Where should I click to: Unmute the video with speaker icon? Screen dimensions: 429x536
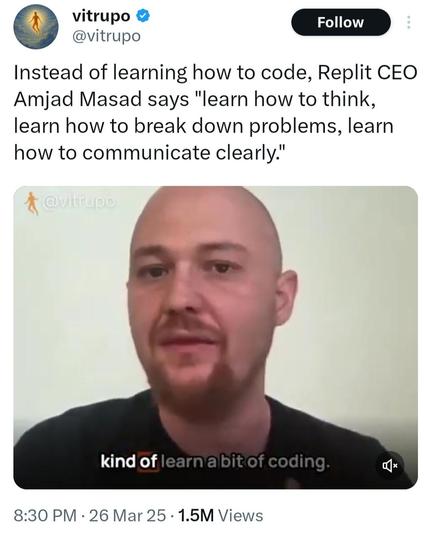[390, 465]
